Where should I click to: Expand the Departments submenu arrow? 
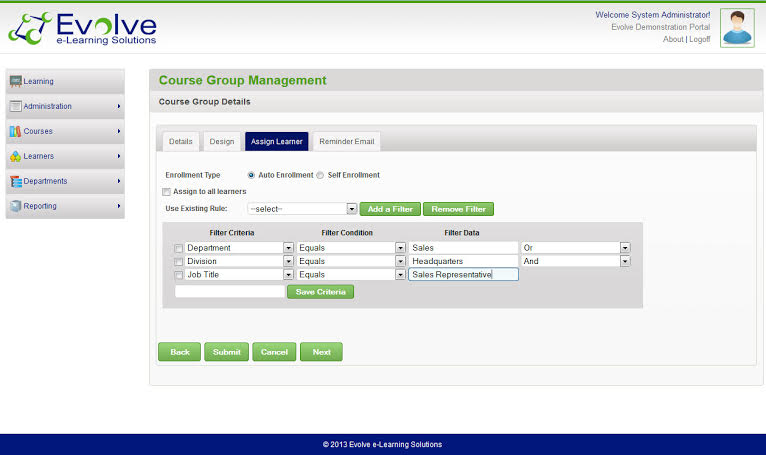point(119,181)
